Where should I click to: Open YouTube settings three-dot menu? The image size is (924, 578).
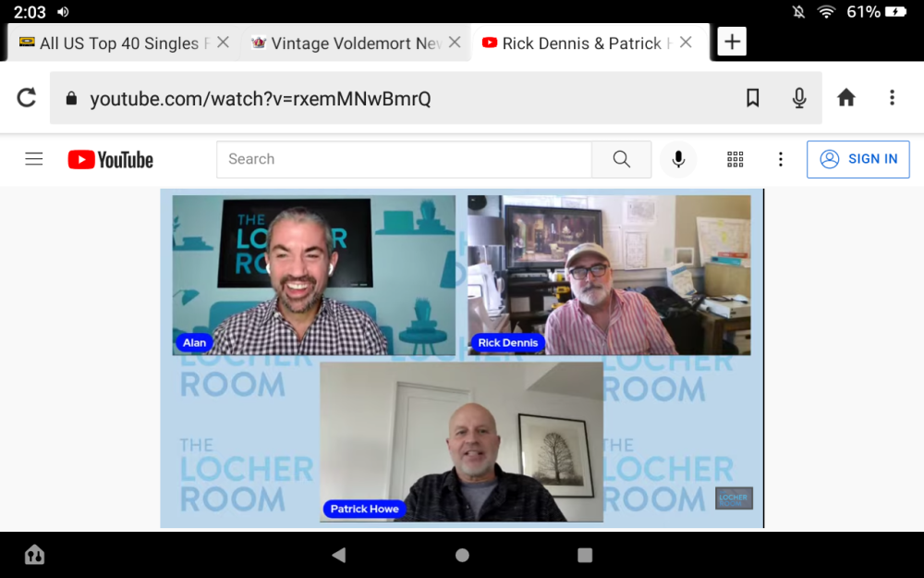[x=781, y=159]
